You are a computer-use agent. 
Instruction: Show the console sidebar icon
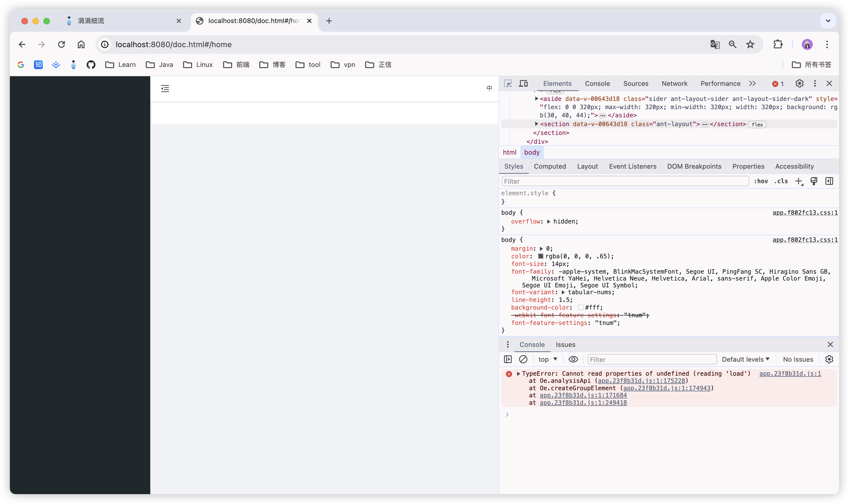[508, 359]
